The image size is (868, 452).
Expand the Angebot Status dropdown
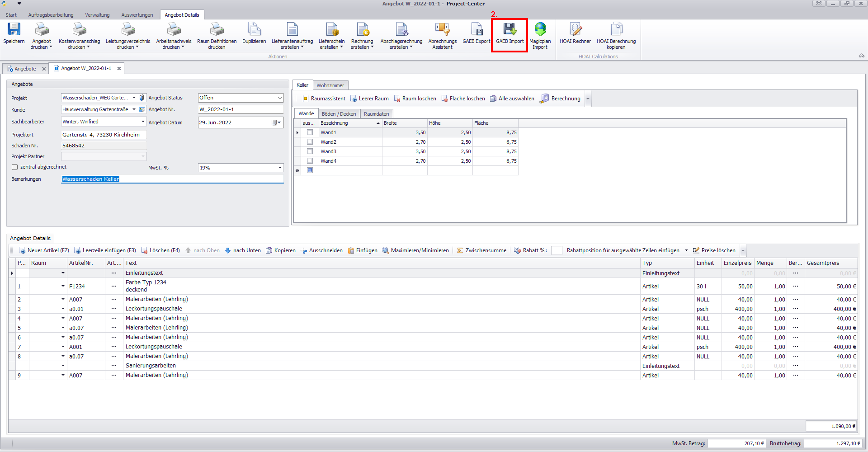click(279, 98)
